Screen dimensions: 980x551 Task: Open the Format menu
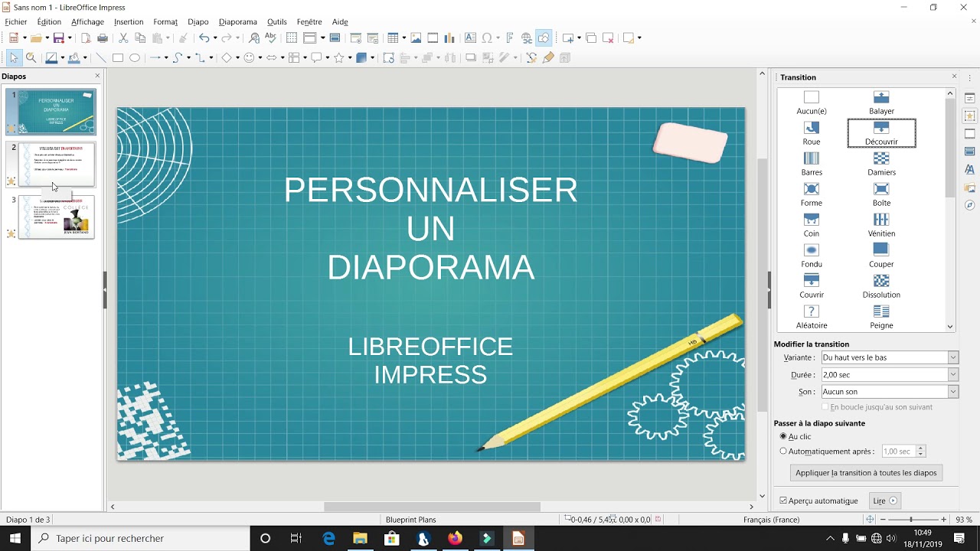click(165, 21)
